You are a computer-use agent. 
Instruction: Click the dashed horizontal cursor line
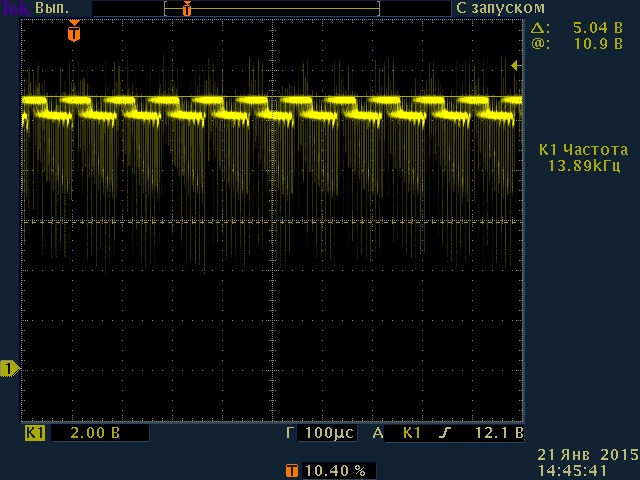pyautogui.click(x=150, y=221)
